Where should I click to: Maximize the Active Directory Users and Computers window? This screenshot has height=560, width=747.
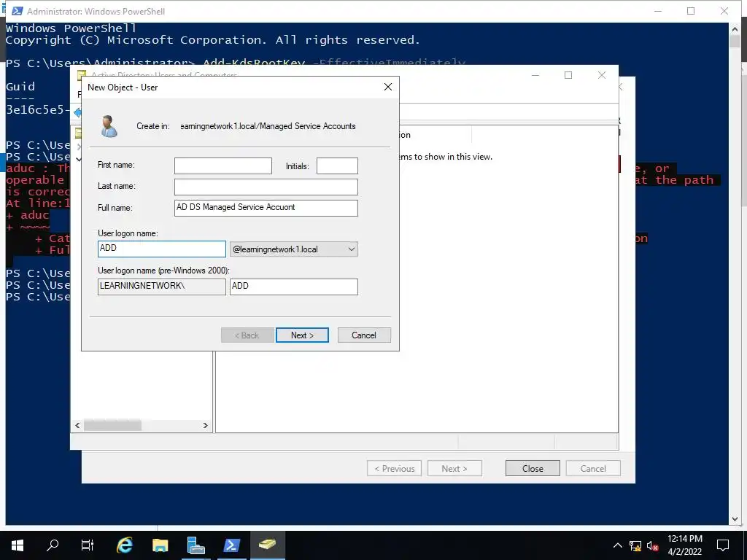pos(568,75)
